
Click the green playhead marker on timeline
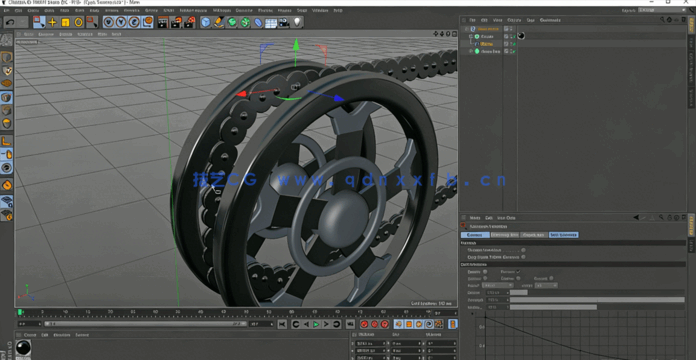[x=20, y=313]
